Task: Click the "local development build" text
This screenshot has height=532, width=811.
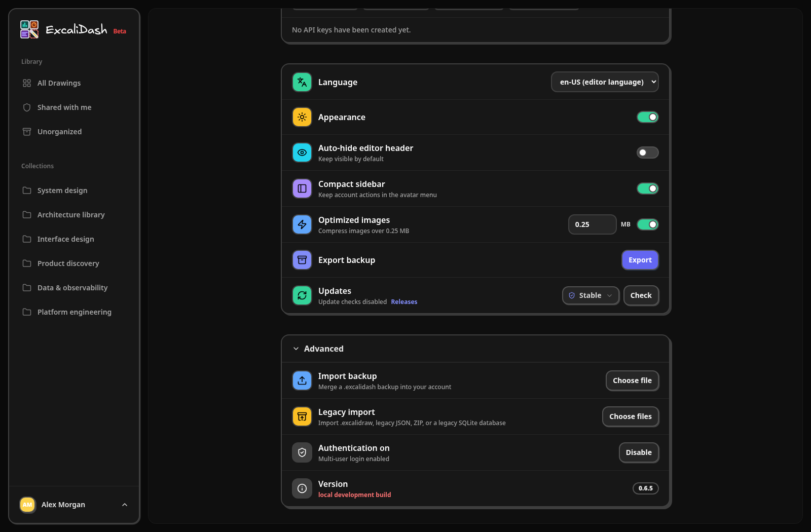Action: tap(354, 495)
